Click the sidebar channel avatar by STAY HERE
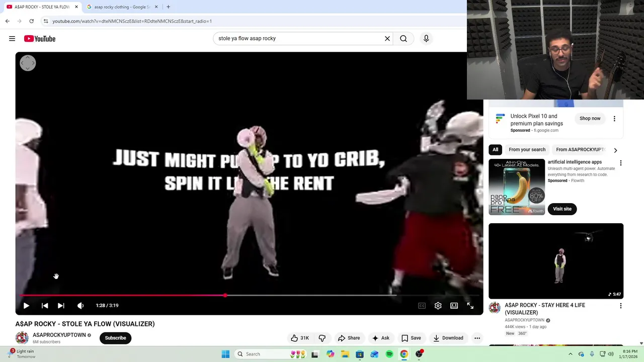 (495, 307)
